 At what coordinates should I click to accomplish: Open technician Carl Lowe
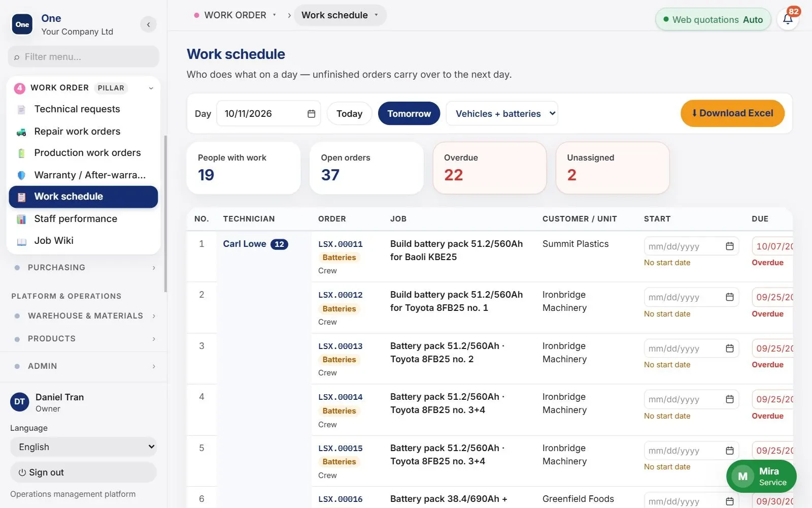tap(245, 244)
